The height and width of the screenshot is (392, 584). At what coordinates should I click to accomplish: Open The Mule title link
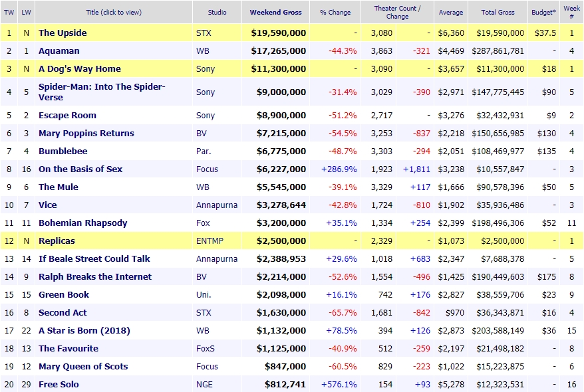[x=59, y=187]
